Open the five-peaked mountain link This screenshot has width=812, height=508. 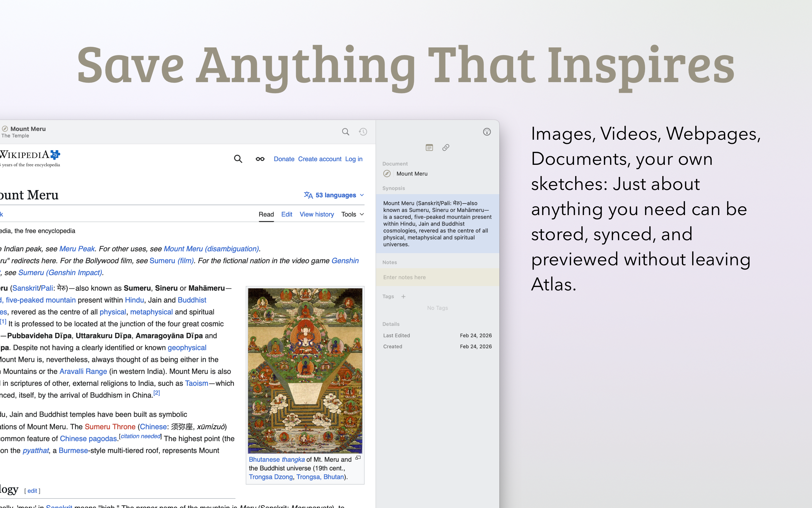click(x=41, y=300)
